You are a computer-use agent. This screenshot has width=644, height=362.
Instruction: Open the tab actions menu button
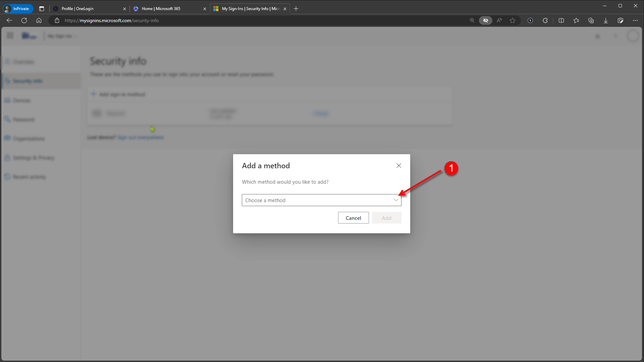tap(42, 9)
